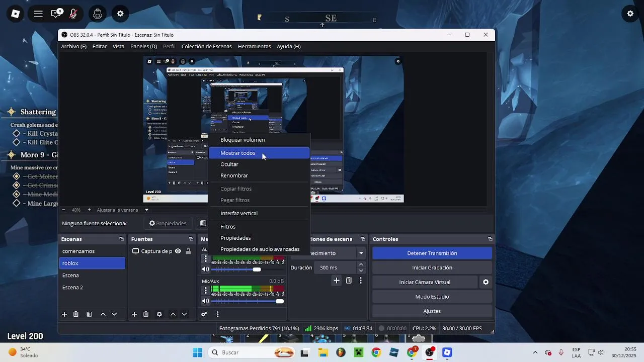Open transition properties three-dots menu
This screenshot has height=362, width=644.
(360, 281)
